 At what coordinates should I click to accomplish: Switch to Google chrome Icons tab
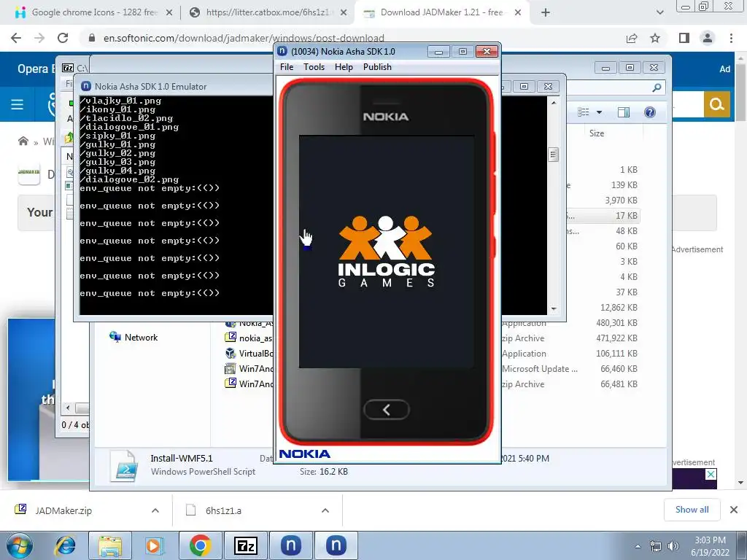coord(94,12)
